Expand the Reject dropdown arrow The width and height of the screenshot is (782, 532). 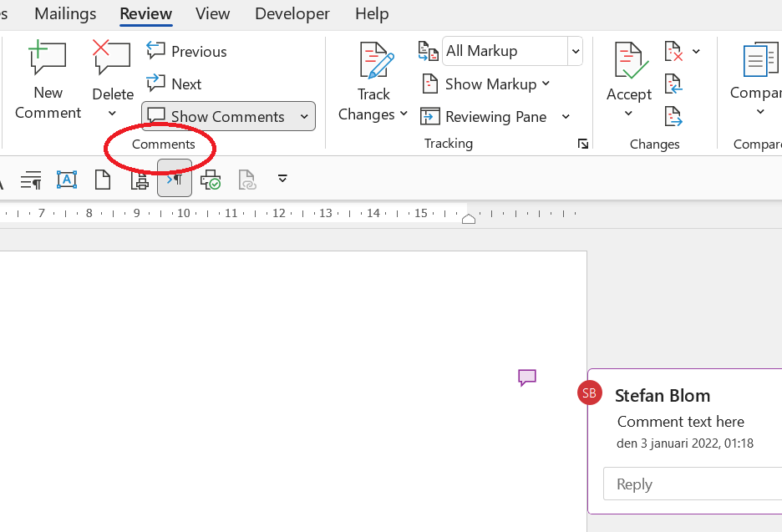tap(696, 51)
